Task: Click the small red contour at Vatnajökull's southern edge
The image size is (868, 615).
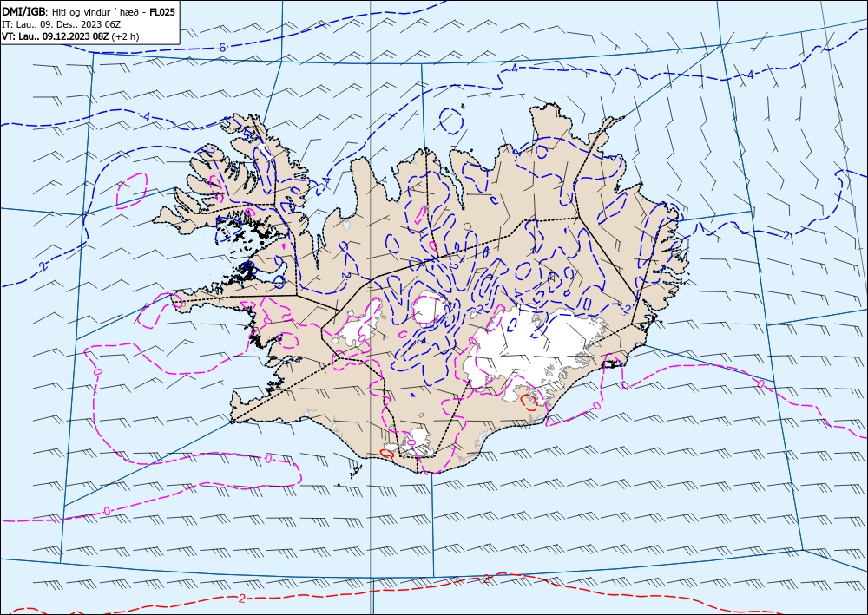Action: point(529,402)
